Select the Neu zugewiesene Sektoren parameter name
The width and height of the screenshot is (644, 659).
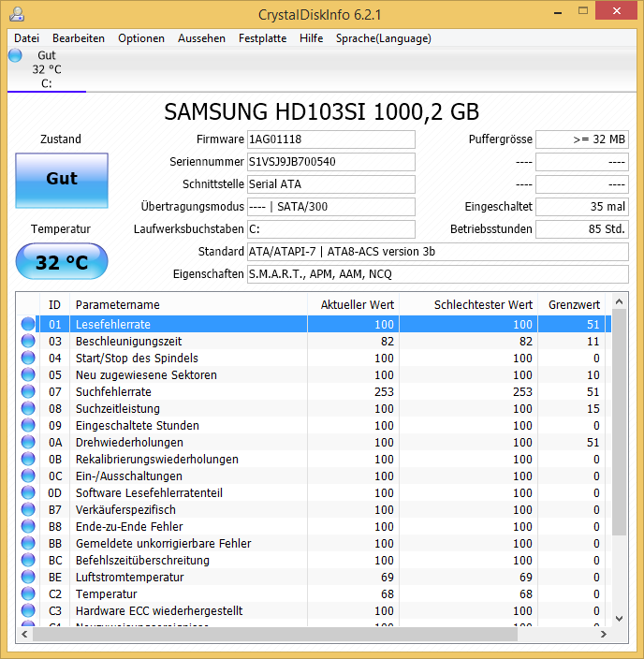click(146, 374)
